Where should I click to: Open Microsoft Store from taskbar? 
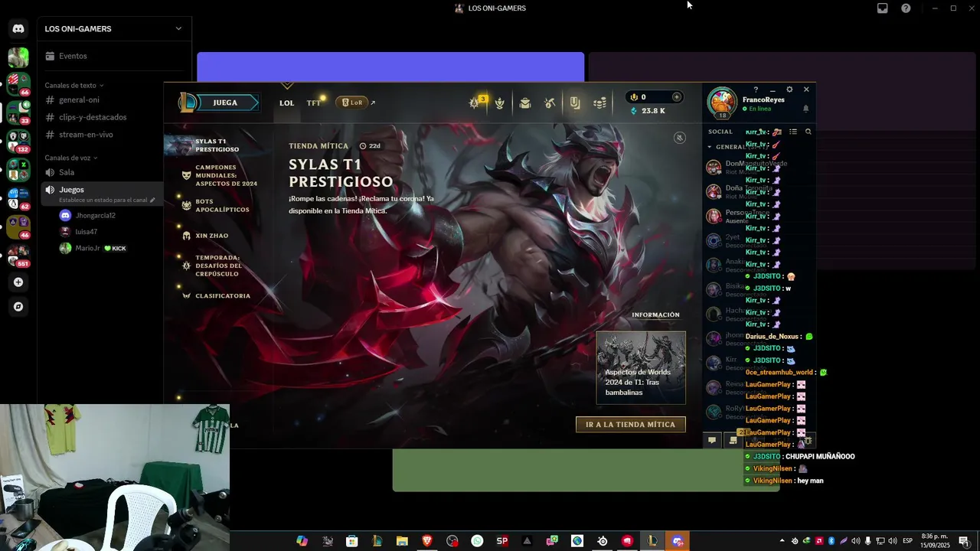click(351, 541)
